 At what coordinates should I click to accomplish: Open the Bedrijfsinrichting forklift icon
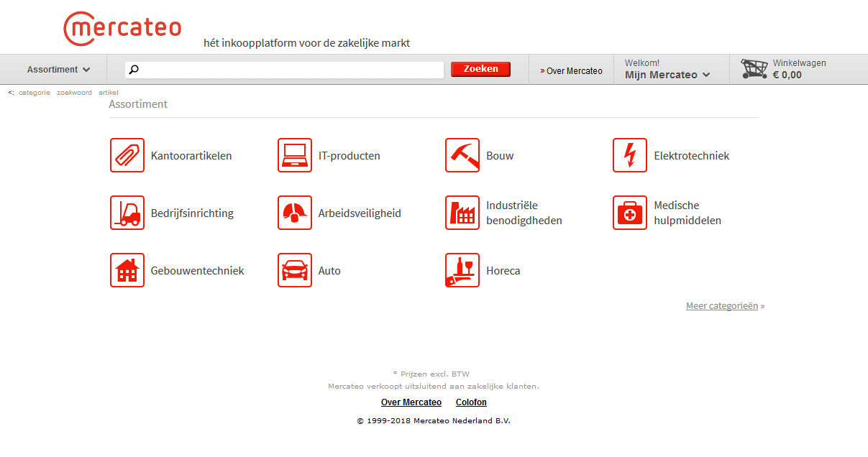(x=127, y=213)
